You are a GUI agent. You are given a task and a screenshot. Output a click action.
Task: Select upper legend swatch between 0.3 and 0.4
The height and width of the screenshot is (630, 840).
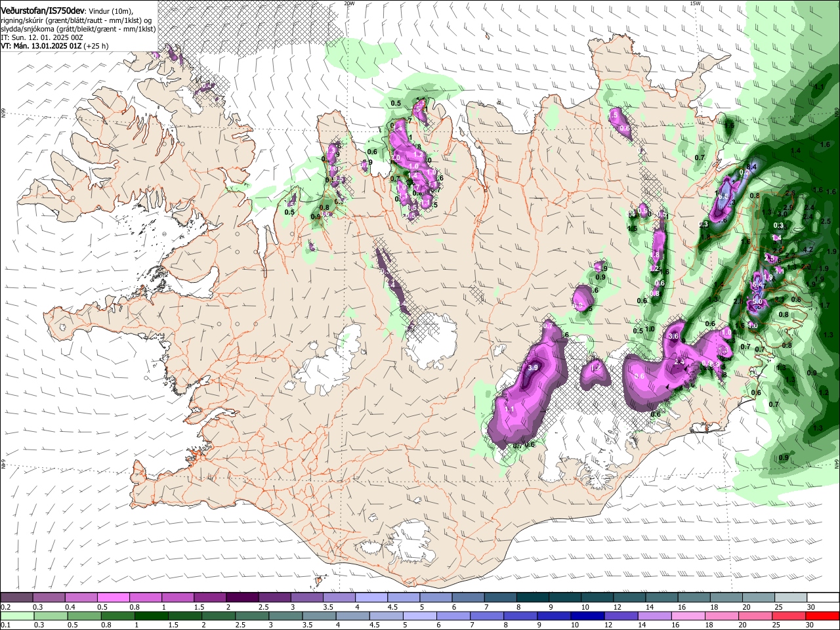[49, 598]
